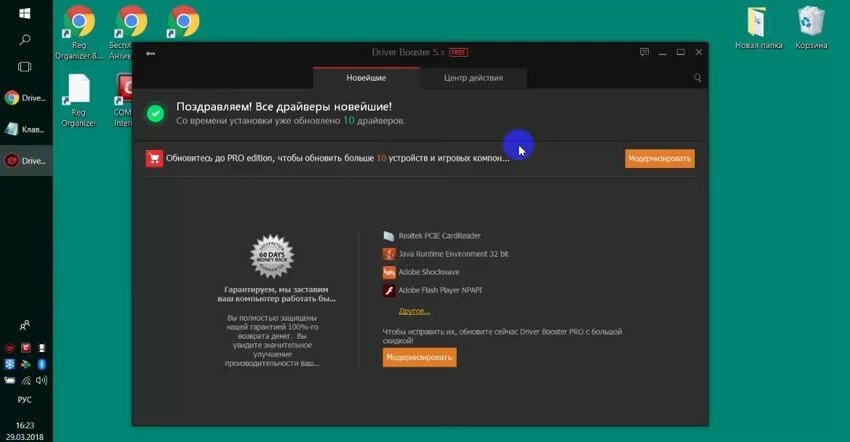Select the Driver Booster taskbar entry

(26, 161)
